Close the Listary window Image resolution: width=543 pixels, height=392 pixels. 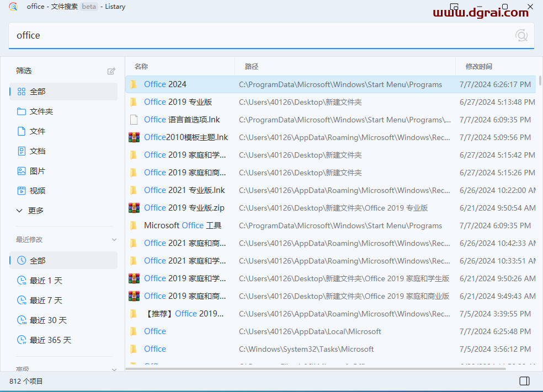pyautogui.click(x=530, y=7)
